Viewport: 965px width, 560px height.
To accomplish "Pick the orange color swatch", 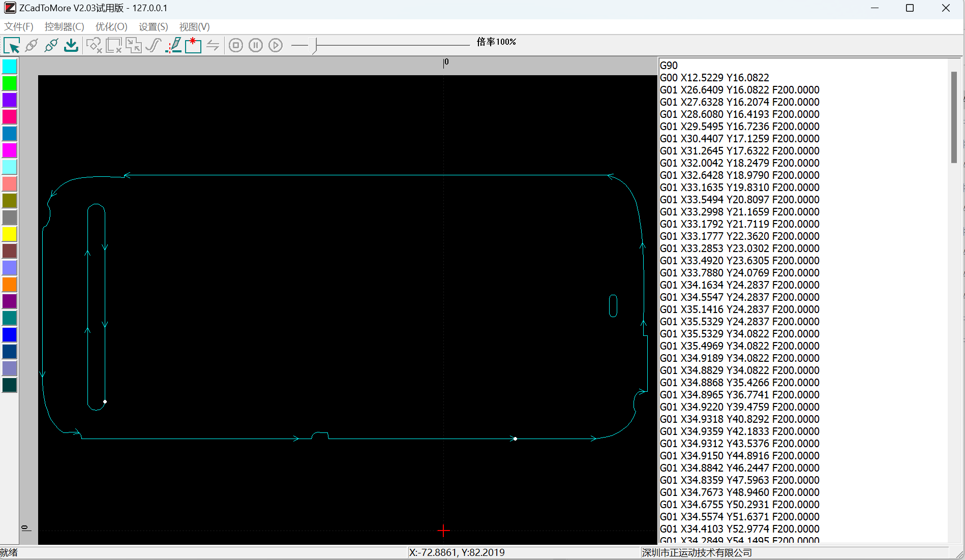I will point(10,285).
